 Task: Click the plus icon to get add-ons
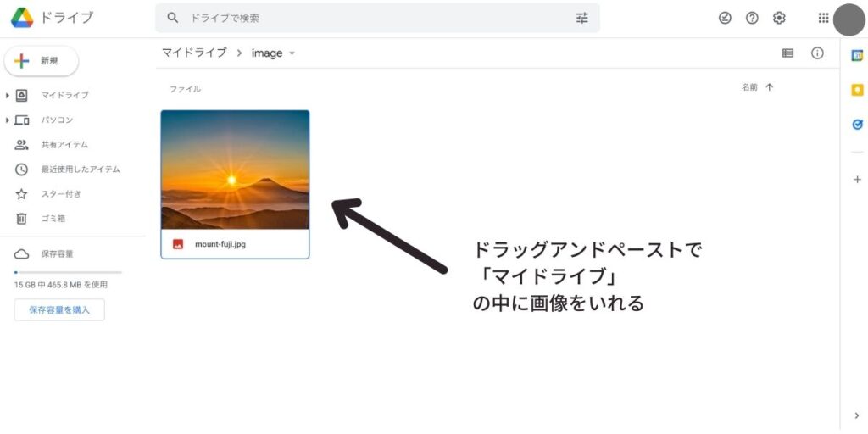point(858,180)
